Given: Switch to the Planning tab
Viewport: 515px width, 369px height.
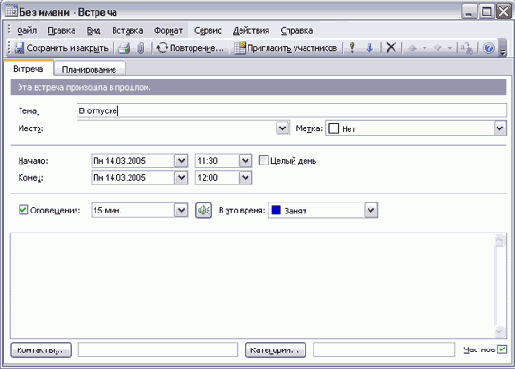Looking at the screenshot, I should click(89, 69).
